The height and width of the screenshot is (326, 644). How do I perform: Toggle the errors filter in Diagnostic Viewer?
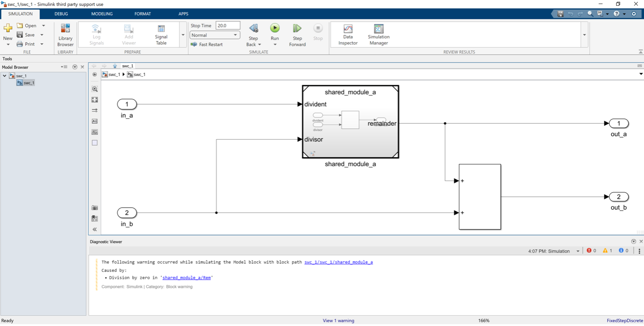pos(591,251)
